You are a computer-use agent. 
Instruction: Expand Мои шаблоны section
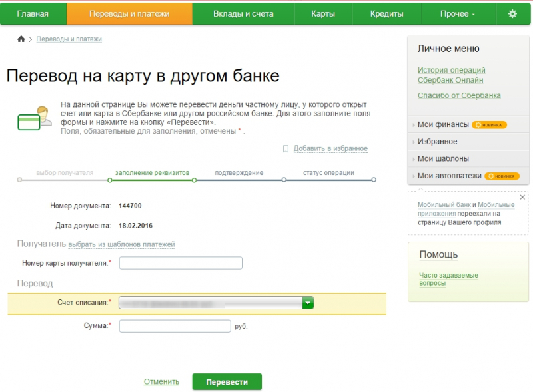[x=443, y=158]
